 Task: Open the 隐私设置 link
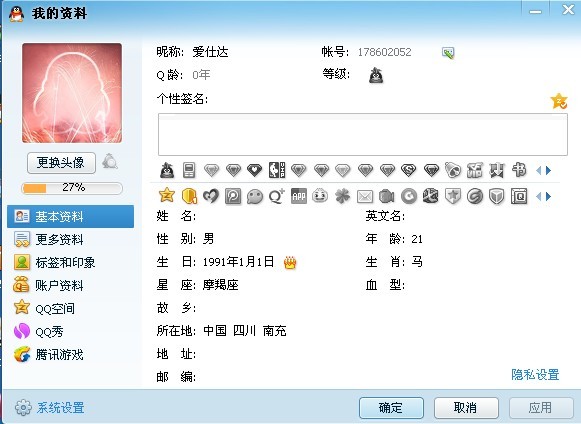coord(535,375)
